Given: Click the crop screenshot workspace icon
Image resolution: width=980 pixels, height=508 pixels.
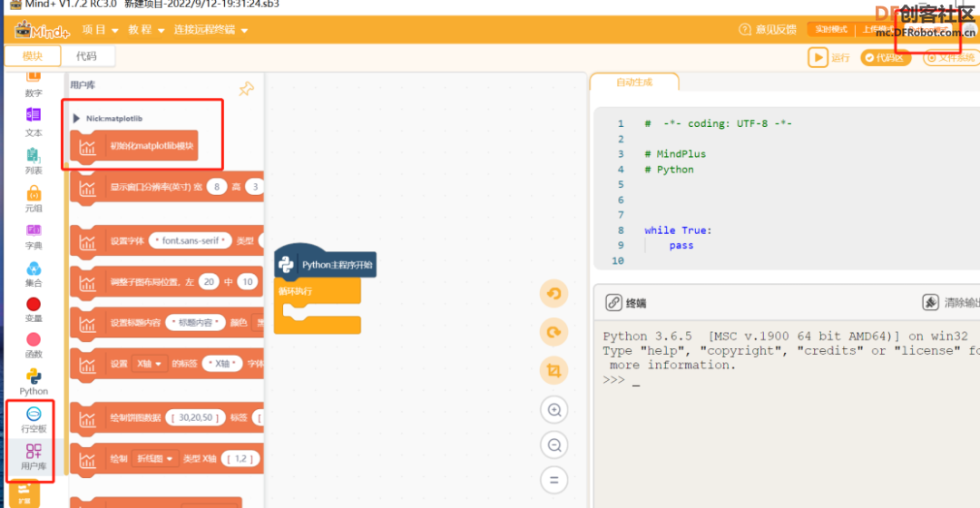Looking at the screenshot, I should point(554,370).
